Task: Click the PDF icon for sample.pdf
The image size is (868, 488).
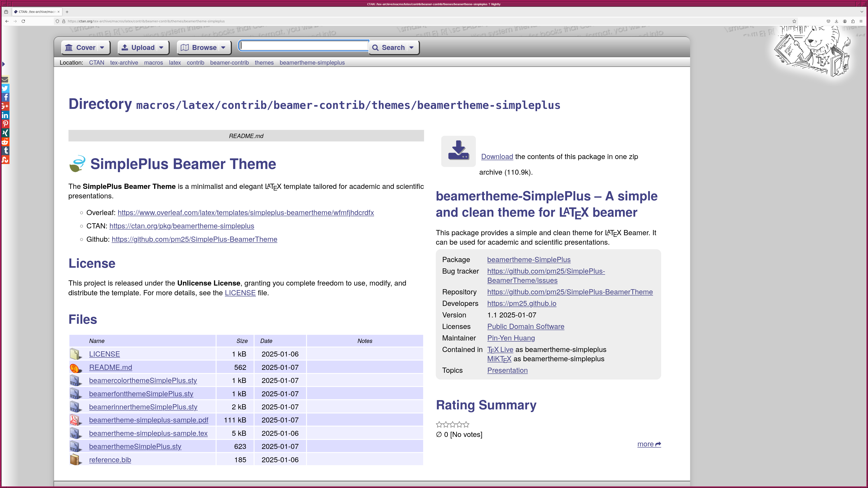Action: (x=74, y=420)
